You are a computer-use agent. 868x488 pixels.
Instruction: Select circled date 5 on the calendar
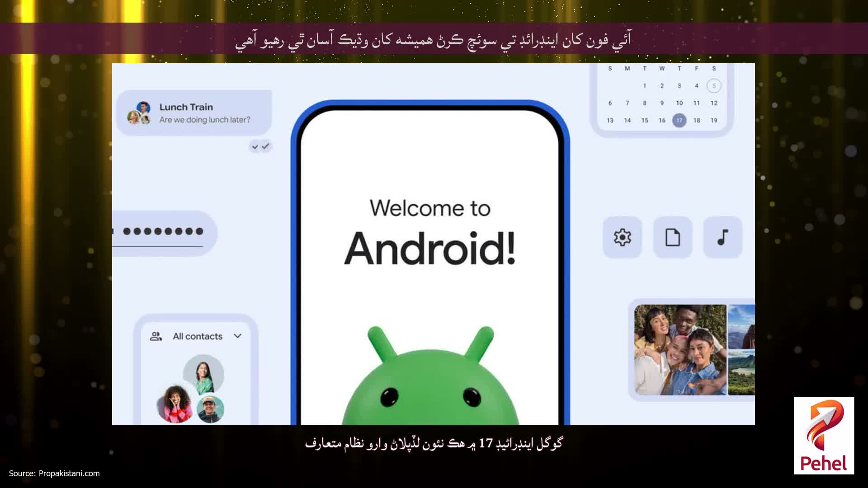pyautogui.click(x=714, y=85)
